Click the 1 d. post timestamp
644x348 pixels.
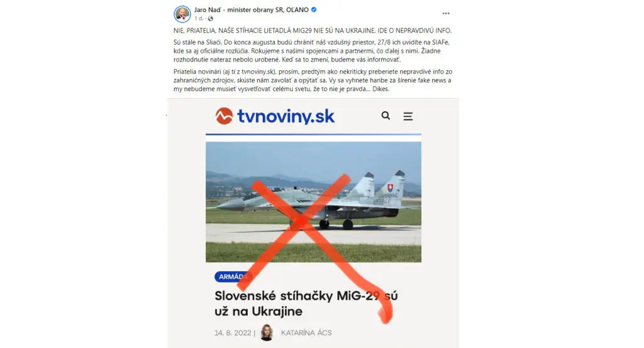[198, 18]
